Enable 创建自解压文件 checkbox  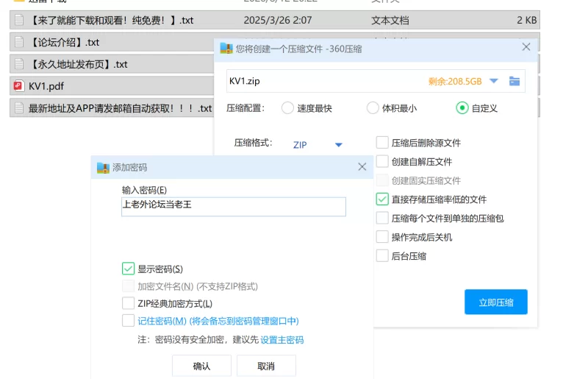[382, 161]
